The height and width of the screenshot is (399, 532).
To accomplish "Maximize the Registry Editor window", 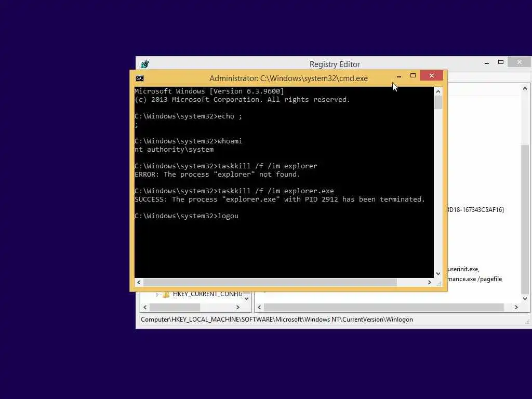I will point(501,62).
